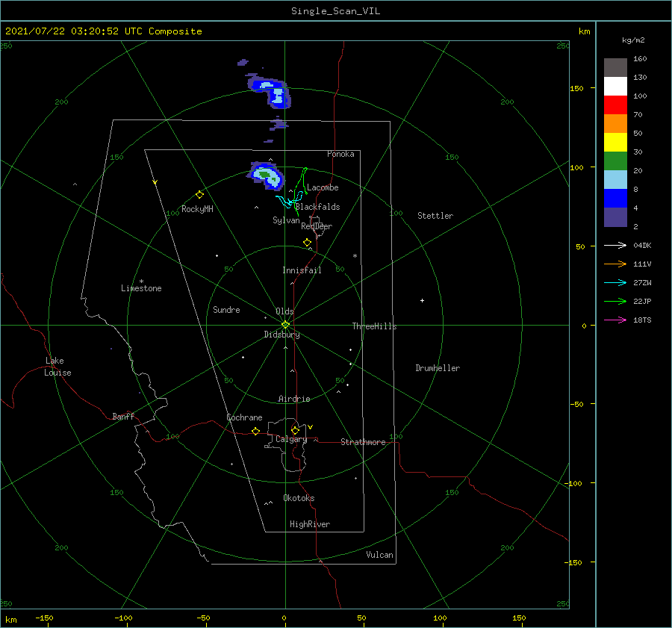The width and height of the screenshot is (672, 628).
Task: Select the white 04DK track arrow in legend
Action: point(615,245)
